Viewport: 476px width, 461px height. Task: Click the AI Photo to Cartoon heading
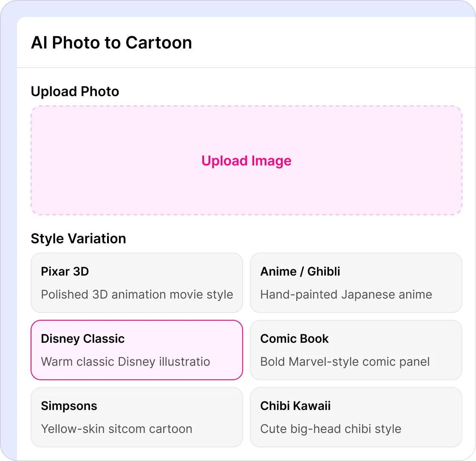click(x=111, y=43)
